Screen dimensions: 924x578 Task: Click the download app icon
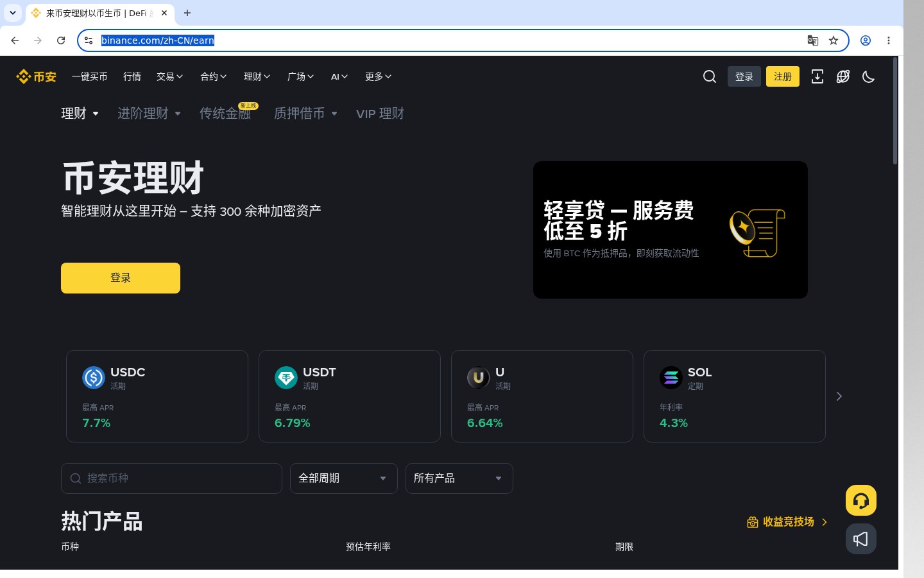(x=817, y=76)
